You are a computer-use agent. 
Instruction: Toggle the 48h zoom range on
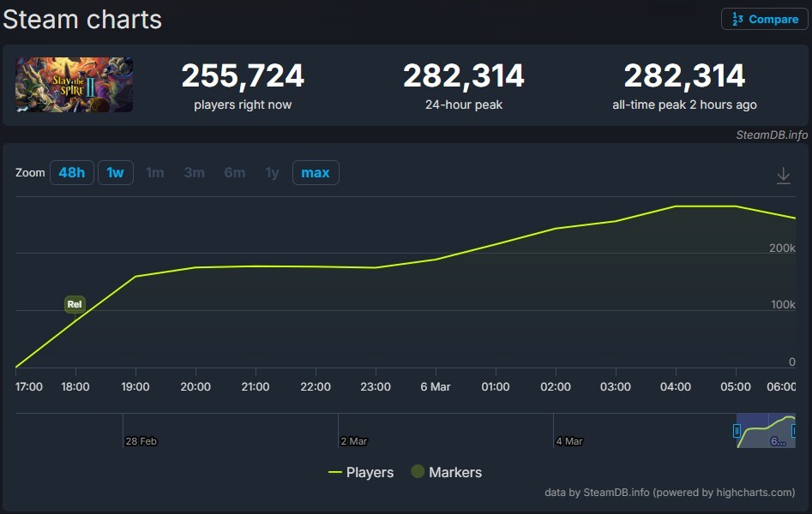pos(72,172)
